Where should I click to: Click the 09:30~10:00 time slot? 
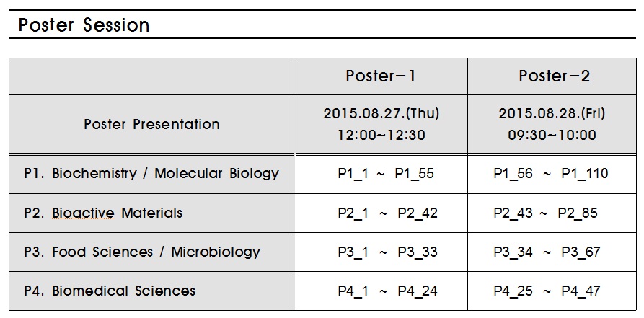552,135
